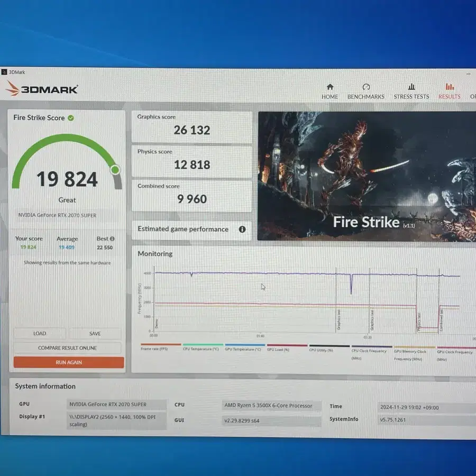Expand the Estimated game performance panel

click(x=191, y=230)
